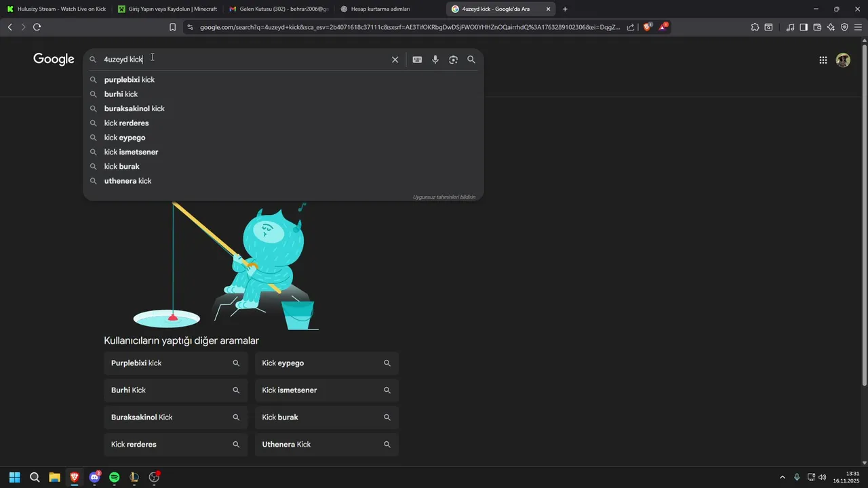This screenshot has height=488, width=868.
Task: Open OBS Studio from the taskbar
Action: 154,477
